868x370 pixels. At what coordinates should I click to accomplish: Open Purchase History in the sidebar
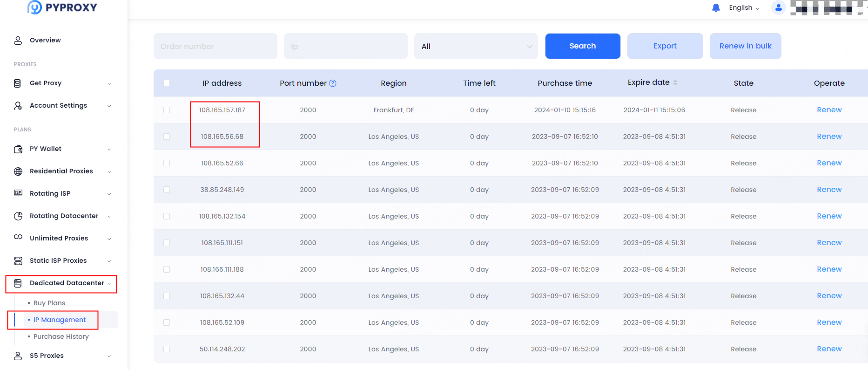(x=61, y=336)
